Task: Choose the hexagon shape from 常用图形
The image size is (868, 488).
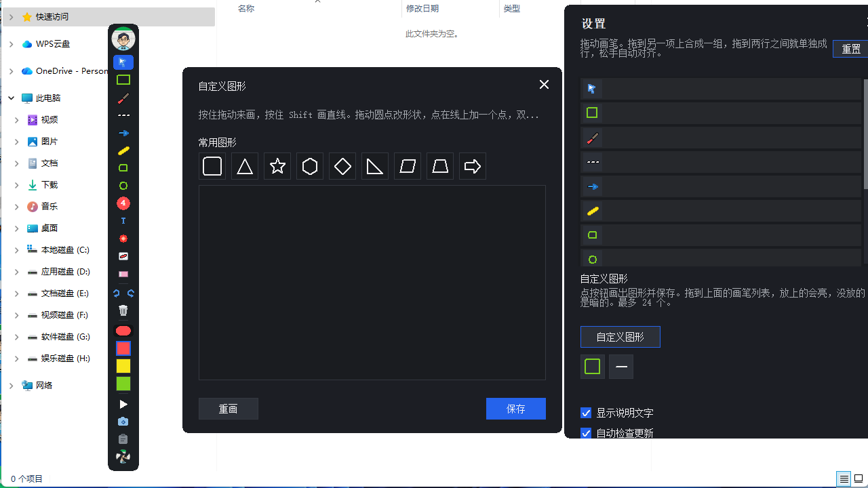Action: pyautogui.click(x=310, y=166)
